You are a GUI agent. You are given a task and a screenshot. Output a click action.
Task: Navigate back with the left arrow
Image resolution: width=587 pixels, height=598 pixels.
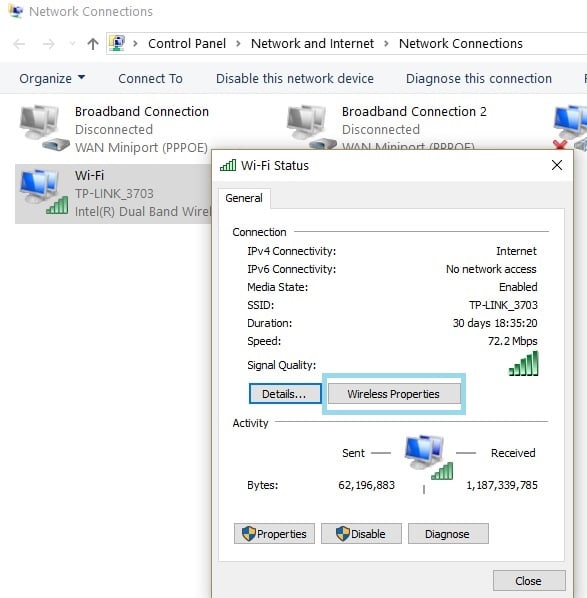19,44
